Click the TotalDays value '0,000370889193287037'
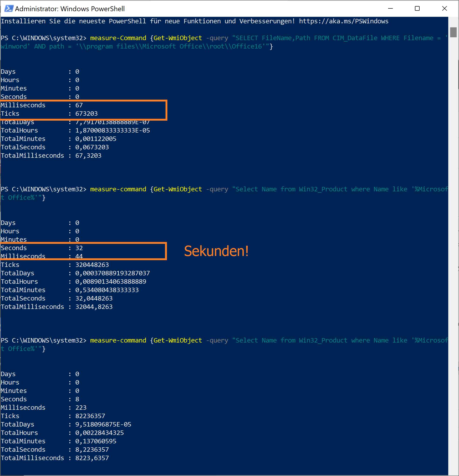 (113, 273)
